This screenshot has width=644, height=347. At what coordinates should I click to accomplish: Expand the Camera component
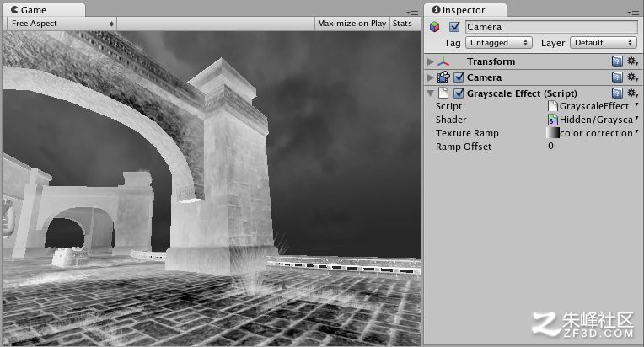coord(430,77)
